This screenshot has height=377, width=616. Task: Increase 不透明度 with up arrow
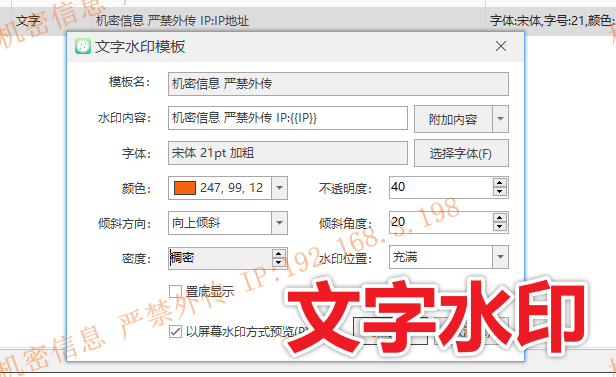click(x=500, y=183)
